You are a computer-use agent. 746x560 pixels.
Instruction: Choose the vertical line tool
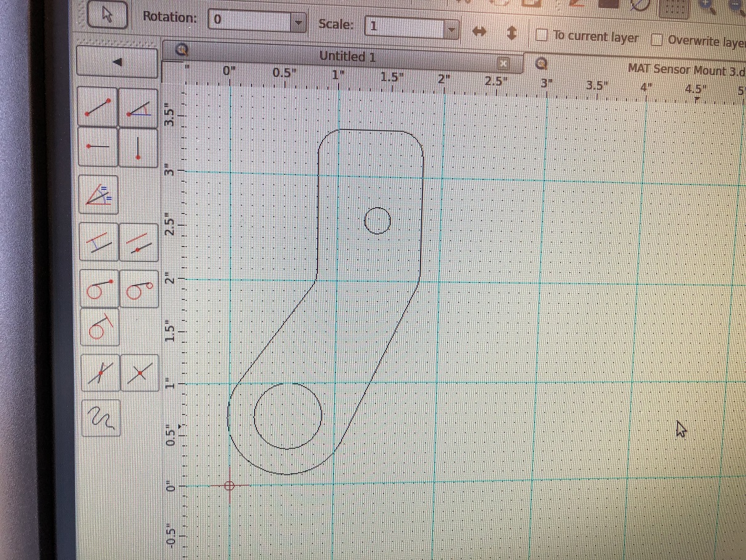(x=138, y=147)
